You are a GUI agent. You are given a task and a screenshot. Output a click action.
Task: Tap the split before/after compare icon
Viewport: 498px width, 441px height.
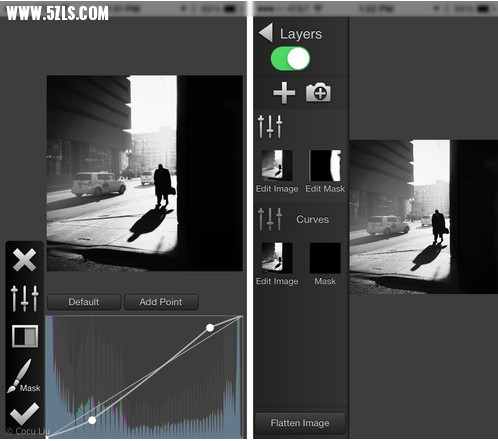tap(25, 336)
